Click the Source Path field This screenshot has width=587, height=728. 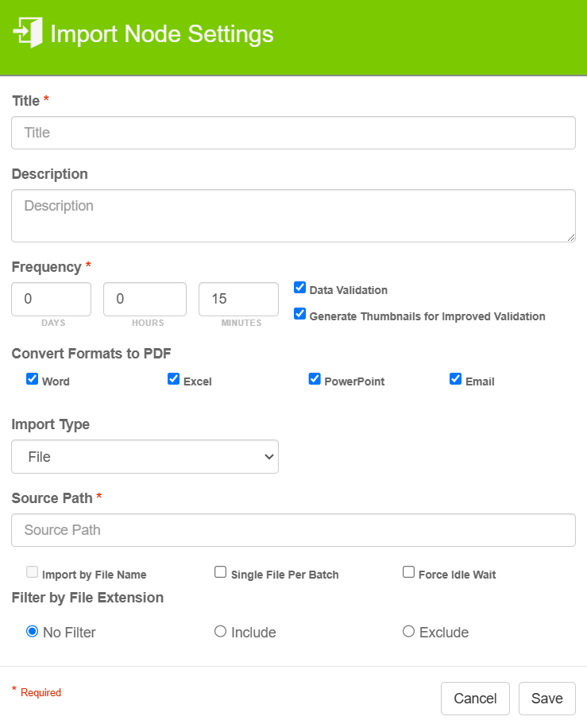point(293,530)
